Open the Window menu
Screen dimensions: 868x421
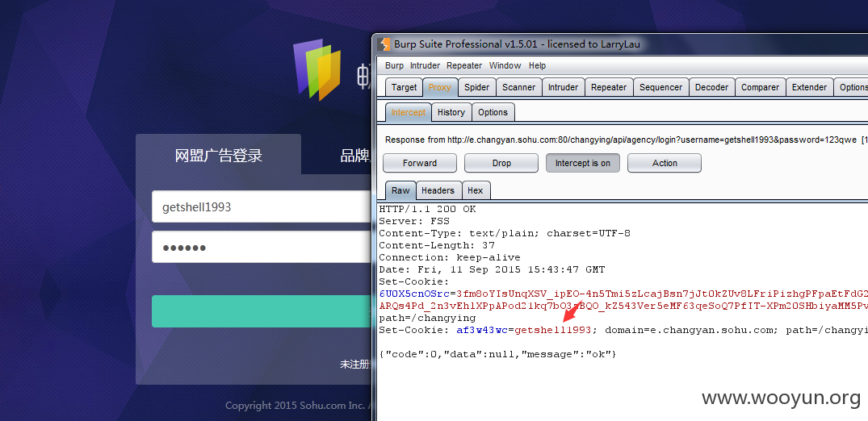505,65
